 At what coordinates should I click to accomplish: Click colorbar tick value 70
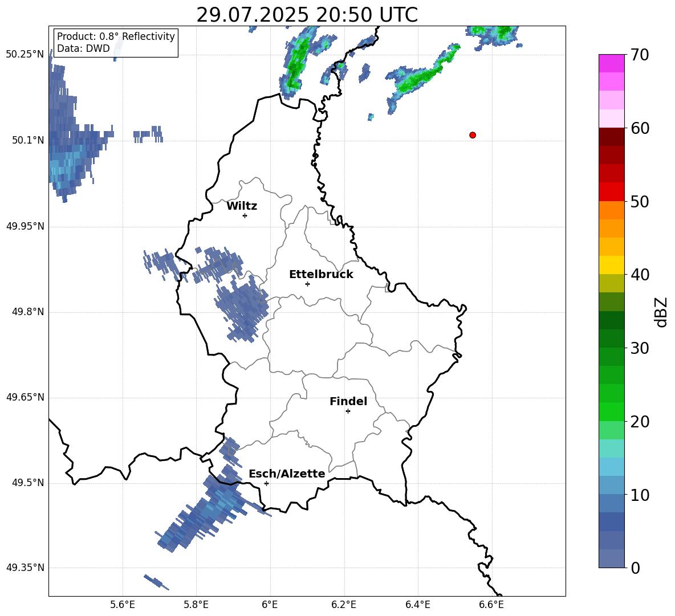pos(640,55)
